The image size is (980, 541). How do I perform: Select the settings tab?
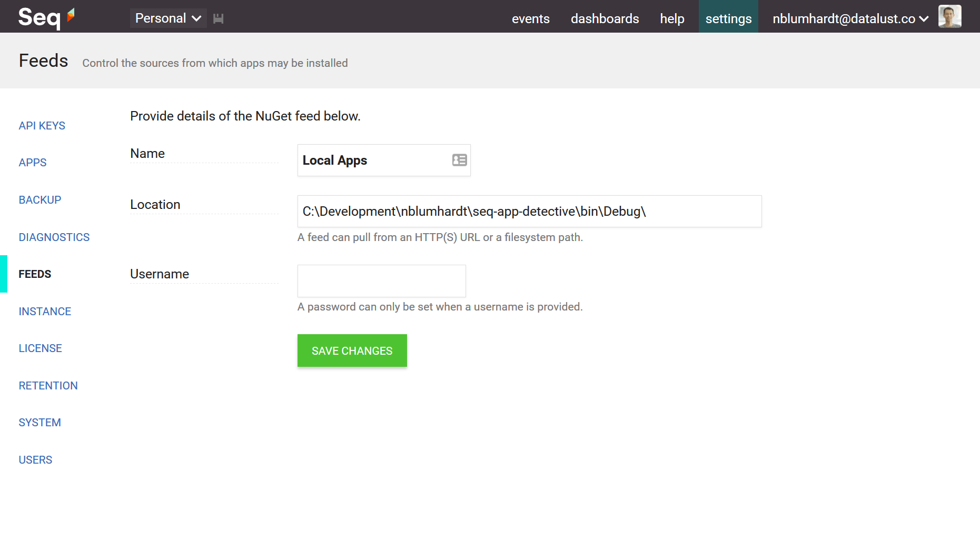coord(728,16)
